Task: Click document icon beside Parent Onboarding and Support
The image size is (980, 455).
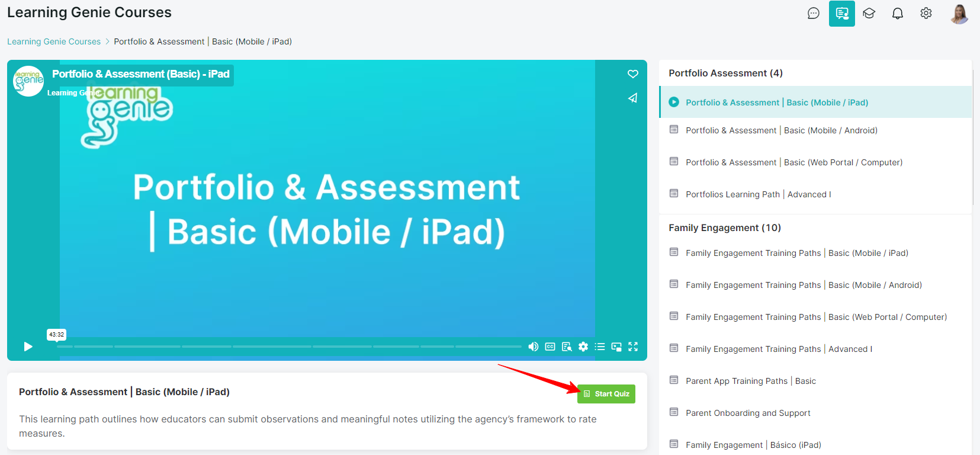Action: pyautogui.click(x=674, y=412)
